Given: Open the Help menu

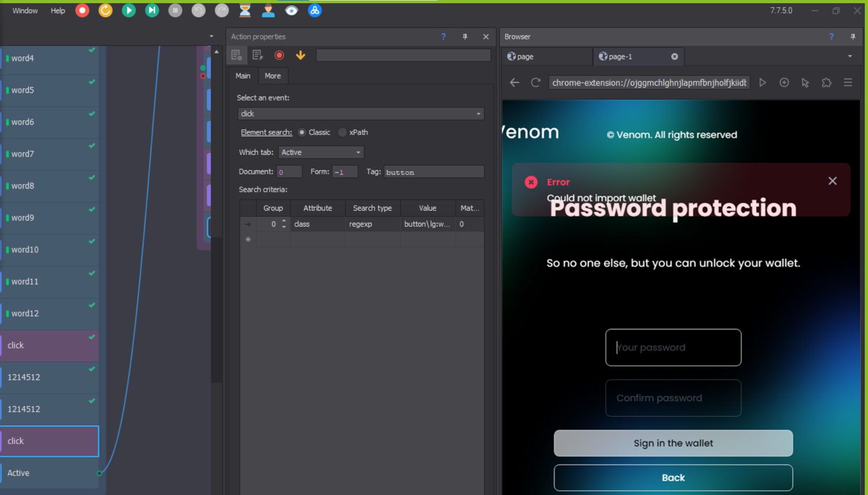Looking at the screenshot, I should 57,11.
